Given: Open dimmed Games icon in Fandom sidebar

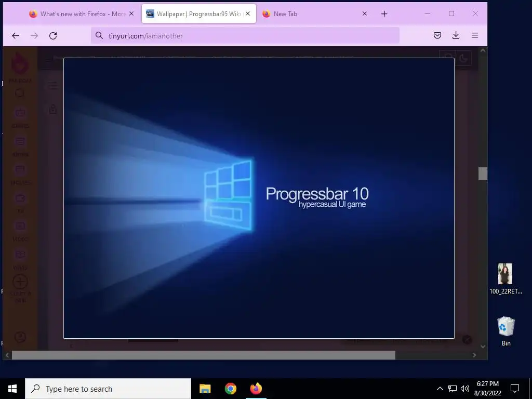Looking at the screenshot, I should pos(20,113).
